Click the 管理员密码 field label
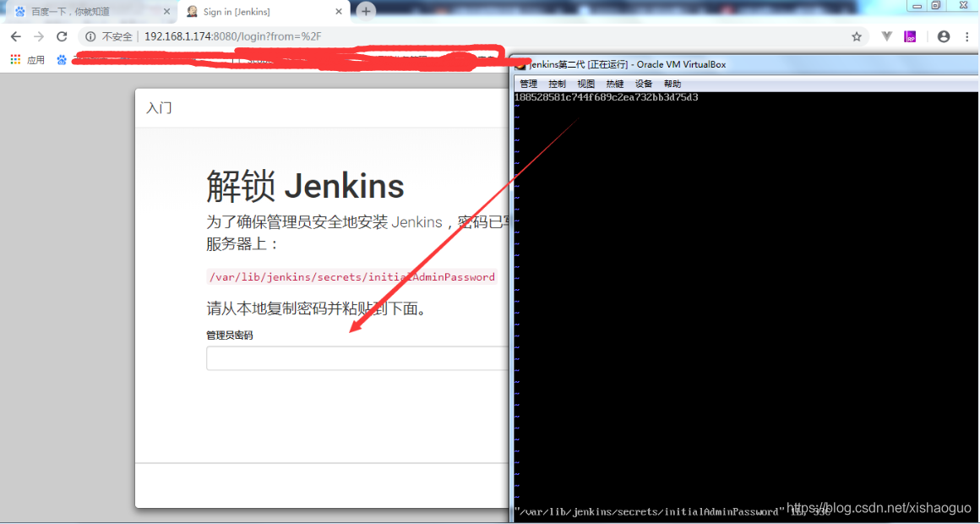Image resolution: width=980 pixels, height=524 pixels. point(230,336)
